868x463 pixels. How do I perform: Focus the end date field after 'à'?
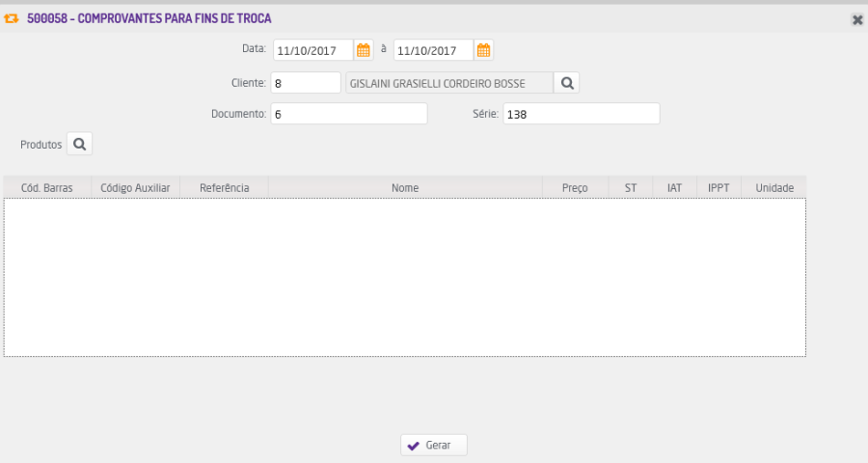pyautogui.click(x=434, y=50)
